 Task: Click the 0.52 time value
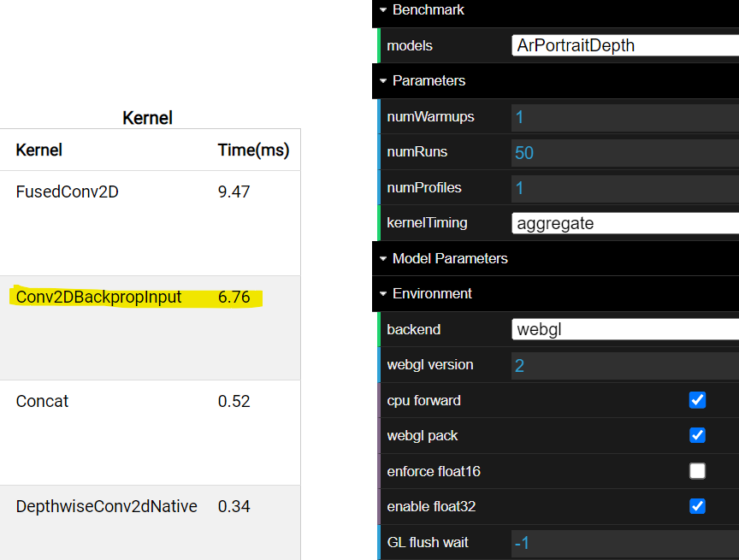click(234, 401)
